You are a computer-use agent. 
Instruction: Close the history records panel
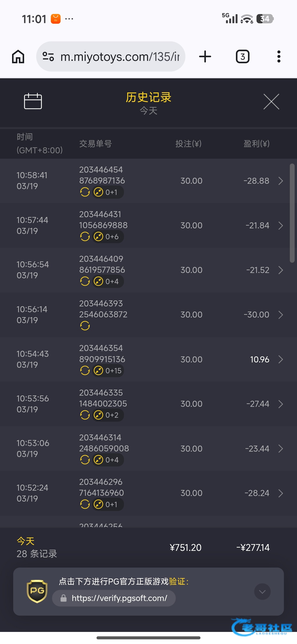tap(271, 102)
